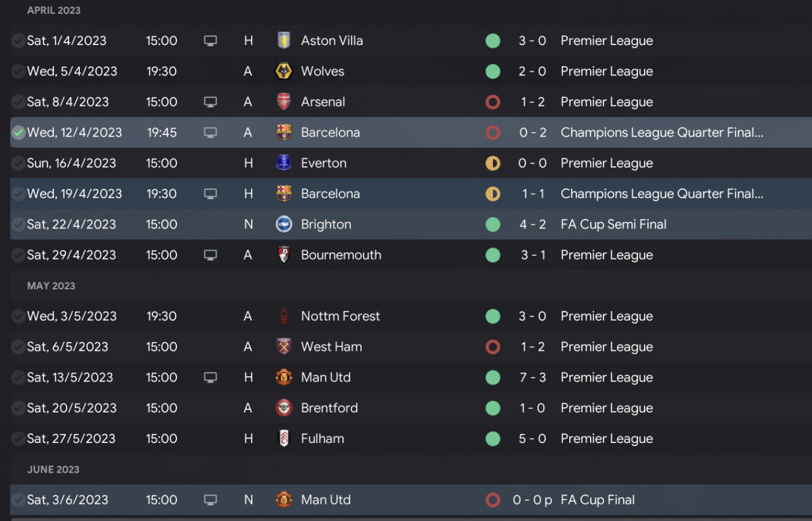Click the Wolves club badge
The height and width of the screenshot is (521, 812).
[284, 71]
